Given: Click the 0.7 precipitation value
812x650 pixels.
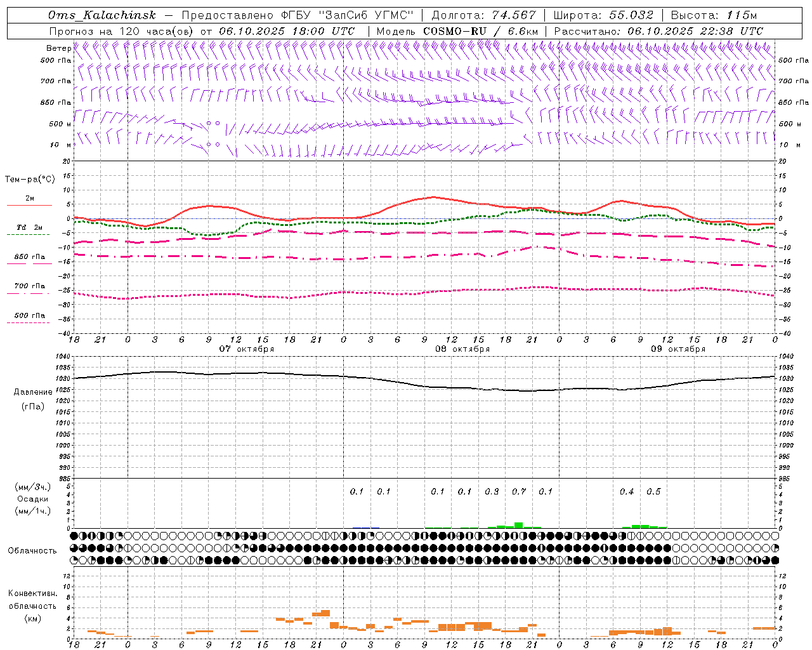Looking at the screenshot, I should point(519,492).
